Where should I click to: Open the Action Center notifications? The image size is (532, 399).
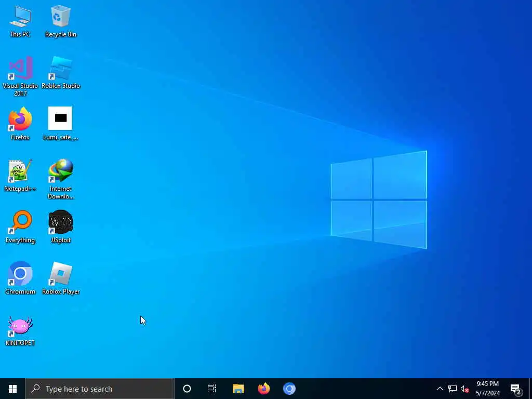pyautogui.click(x=516, y=389)
